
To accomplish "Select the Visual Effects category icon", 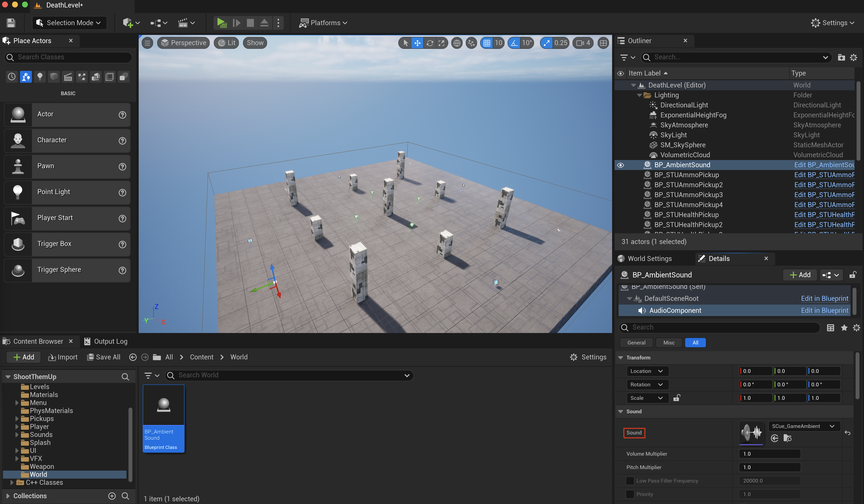I will [82, 77].
